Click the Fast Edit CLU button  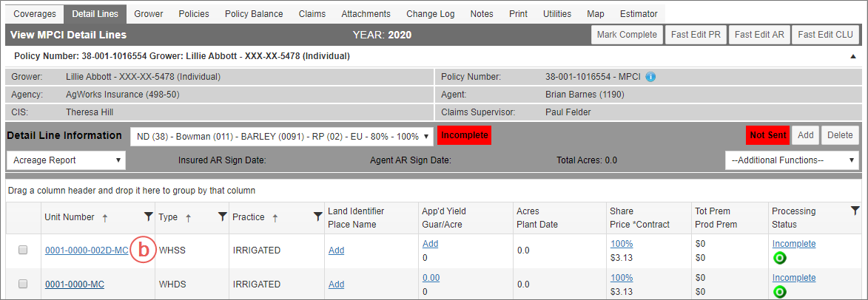(x=825, y=35)
